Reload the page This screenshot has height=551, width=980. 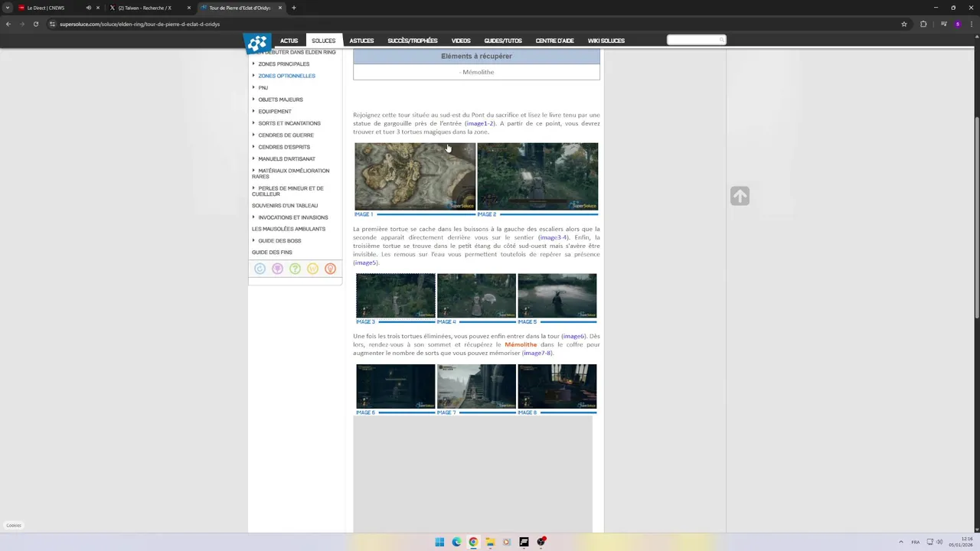35,24
